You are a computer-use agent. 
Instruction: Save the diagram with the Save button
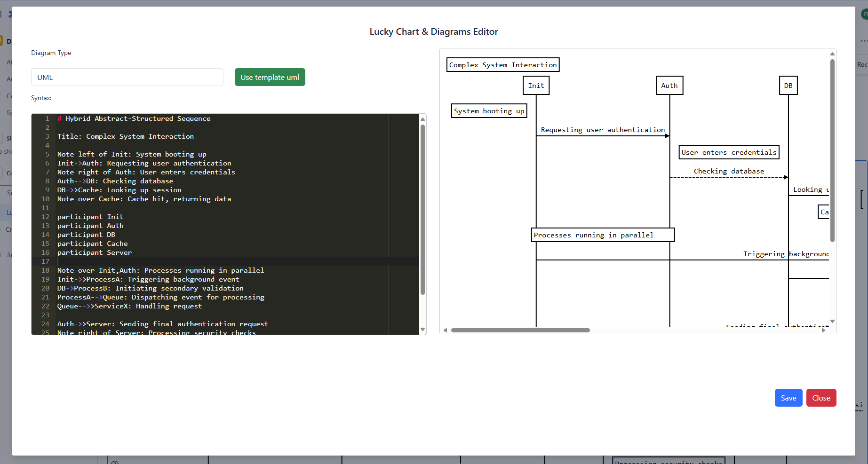pyautogui.click(x=788, y=398)
